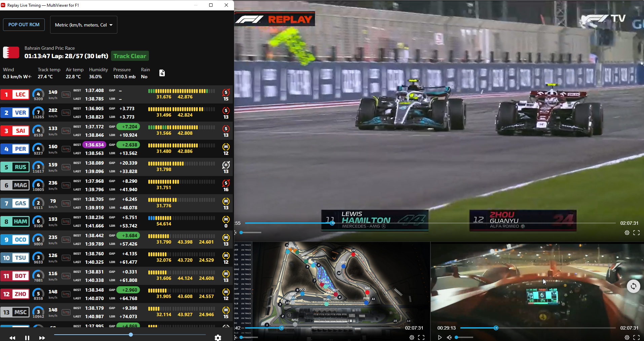644x341 pixels.
Task: Seek the track map player timeline
Action: coord(323,328)
